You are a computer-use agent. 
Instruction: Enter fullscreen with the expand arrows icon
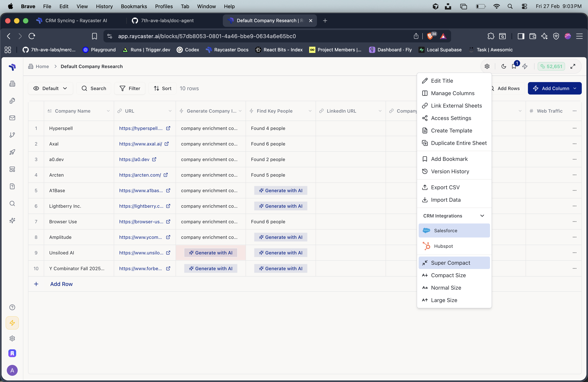[573, 66]
